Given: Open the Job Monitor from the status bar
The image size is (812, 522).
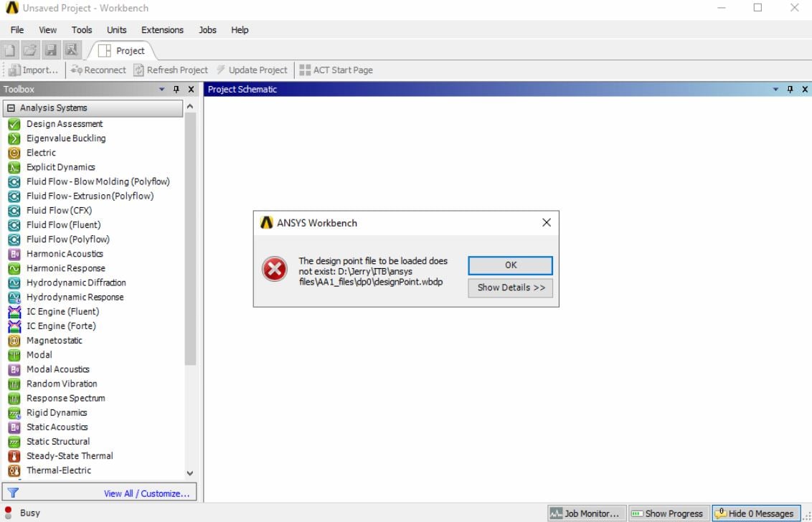Looking at the screenshot, I should click(x=585, y=513).
